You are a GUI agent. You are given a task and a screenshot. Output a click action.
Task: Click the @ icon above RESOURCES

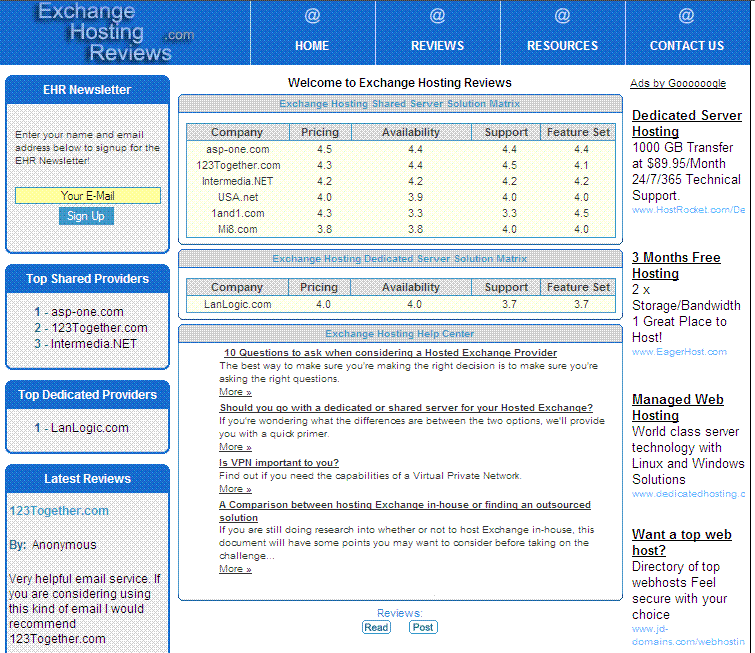[562, 15]
